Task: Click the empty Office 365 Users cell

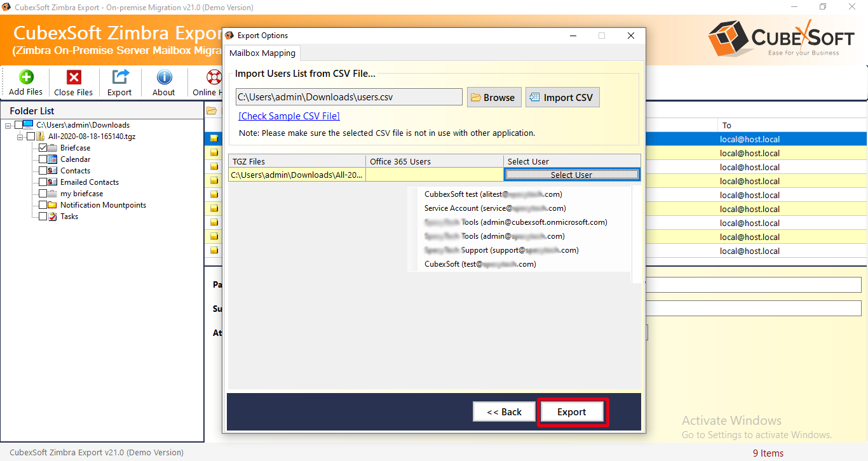Action: 435,175
